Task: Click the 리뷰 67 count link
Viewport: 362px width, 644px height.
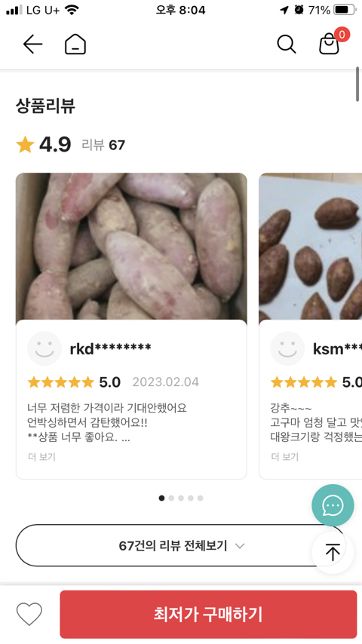Action: tap(103, 145)
